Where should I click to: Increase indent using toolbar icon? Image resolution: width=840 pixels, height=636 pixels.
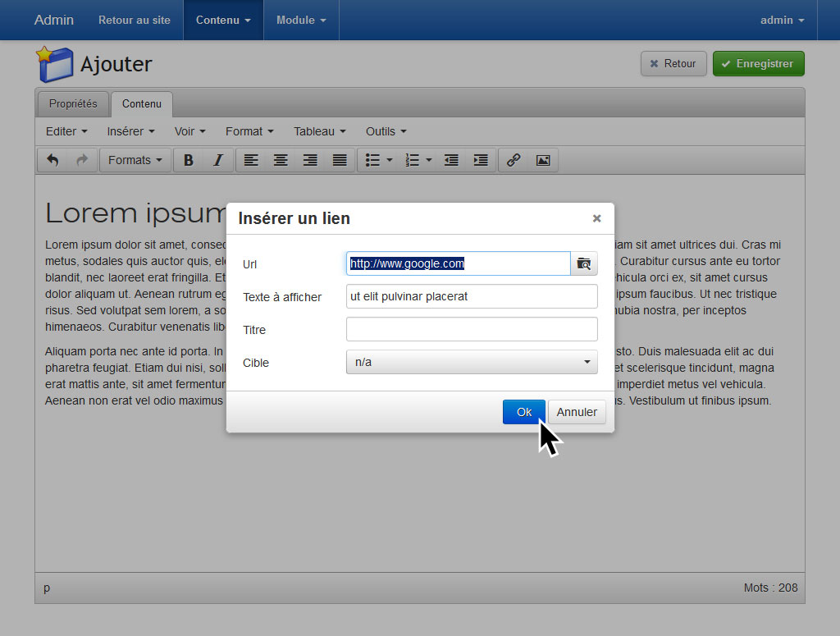(481, 160)
